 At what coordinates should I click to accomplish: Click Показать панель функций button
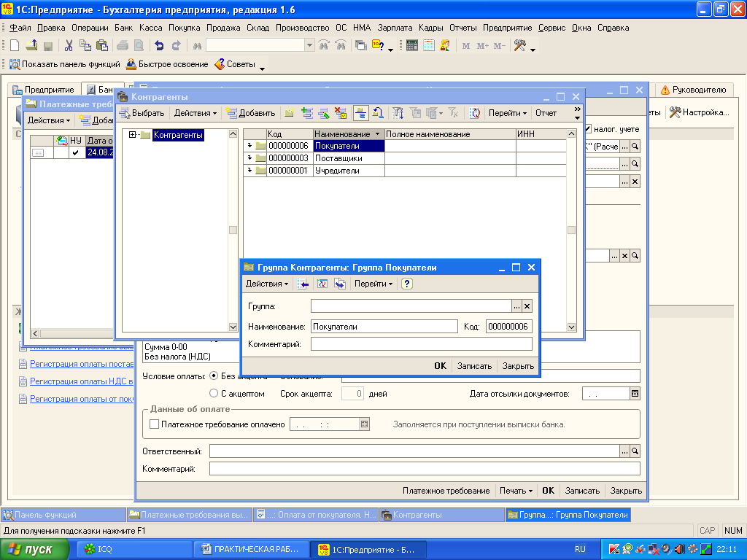click(65, 64)
